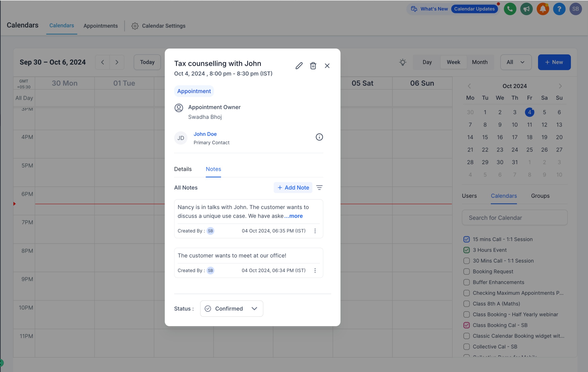
Task: Click the notes filter sort icon
Action: 319,188
